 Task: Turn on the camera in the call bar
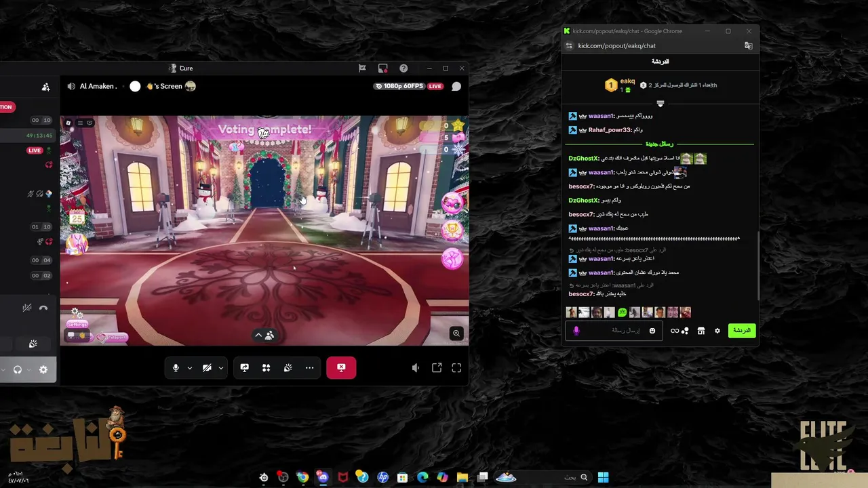(207, 367)
